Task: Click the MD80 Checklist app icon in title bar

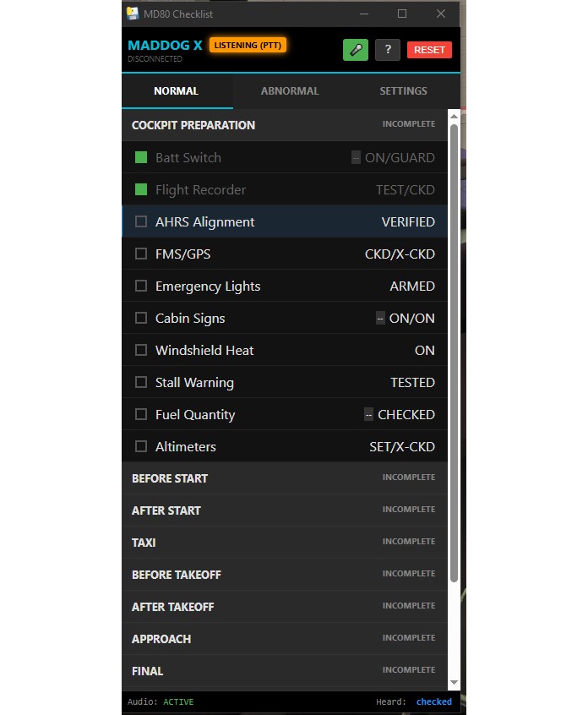Action: pyautogui.click(x=133, y=14)
